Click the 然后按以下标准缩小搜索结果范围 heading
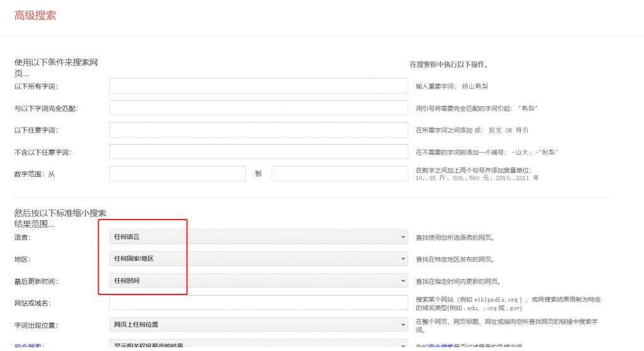Image resolution: width=644 pixels, height=351 pixels. 60,218
